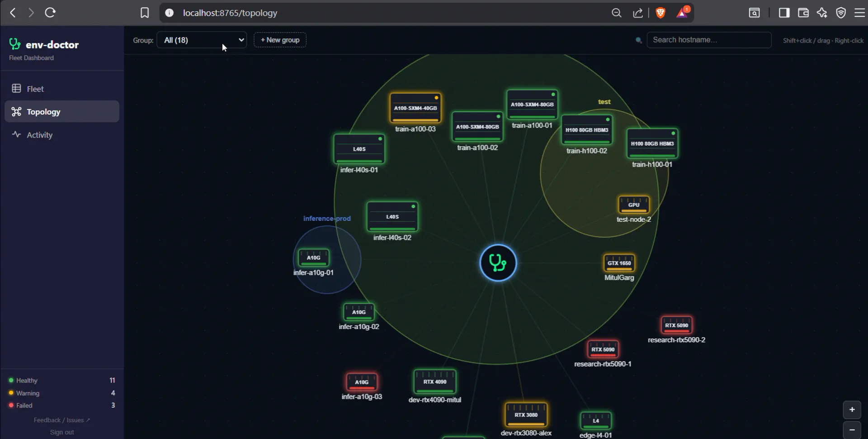The image size is (868, 439).
Task: Click Sign out
Action: (62, 432)
